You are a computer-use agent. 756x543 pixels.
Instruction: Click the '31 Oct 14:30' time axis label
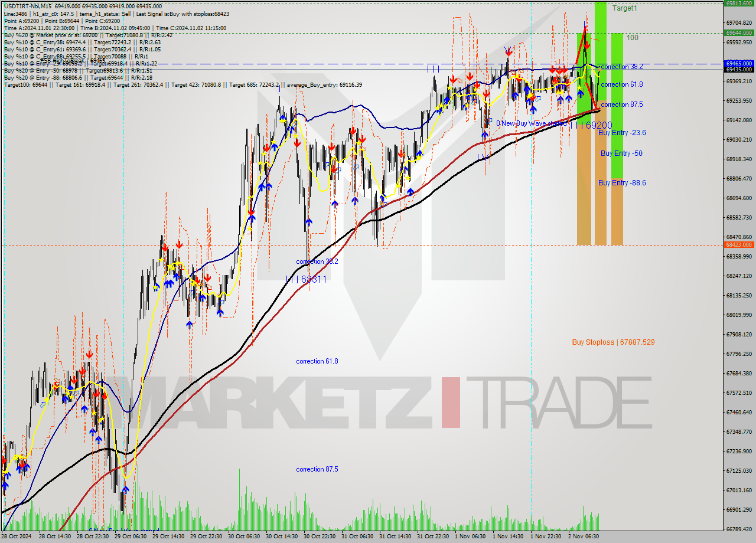coord(395,537)
